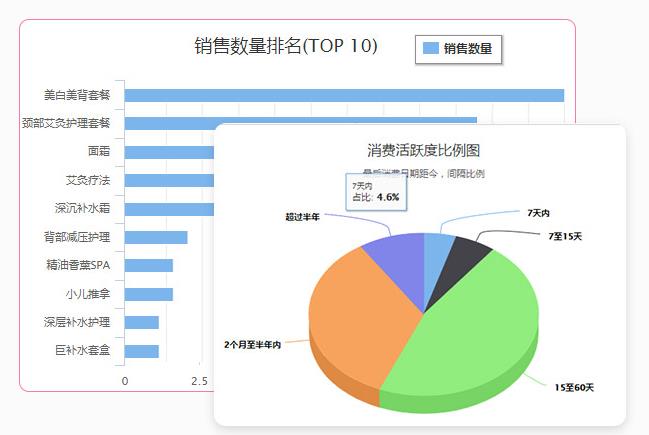Click the 消费活跃度比例图 chart title
The height and width of the screenshot is (435, 649).
coord(423,151)
